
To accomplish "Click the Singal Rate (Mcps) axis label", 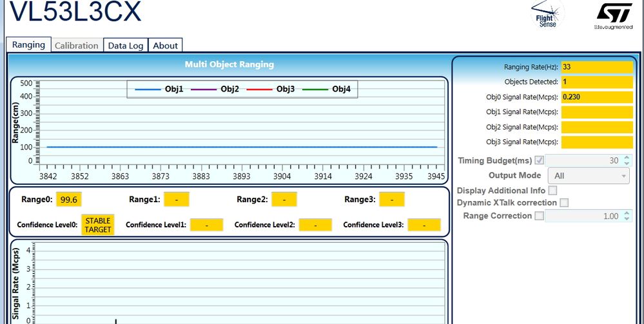I will coord(16,284).
